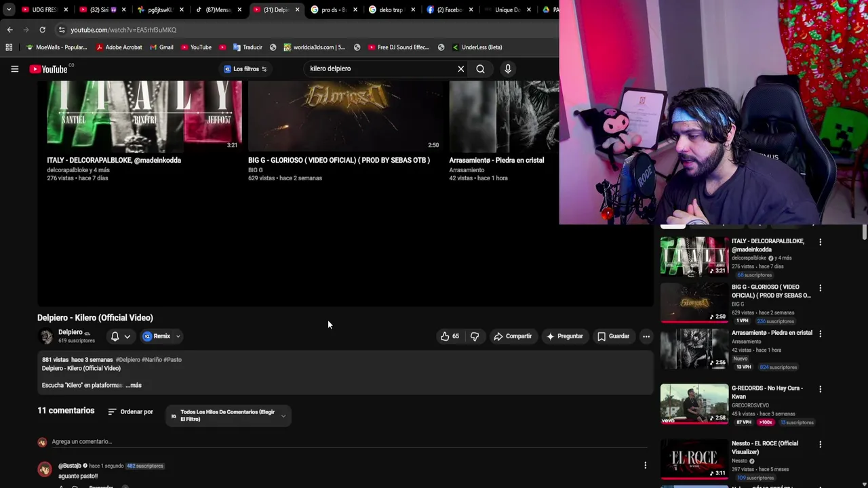Screen dimensions: 868x488
Task: Open options for ITALY sidebar video
Action: tap(820, 242)
